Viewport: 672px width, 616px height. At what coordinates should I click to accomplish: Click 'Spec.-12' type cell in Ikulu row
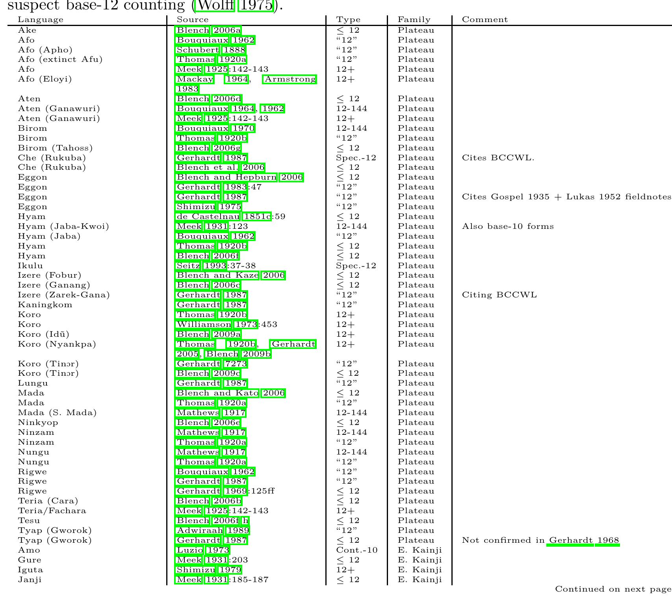pyautogui.click(x=356, y=266)
